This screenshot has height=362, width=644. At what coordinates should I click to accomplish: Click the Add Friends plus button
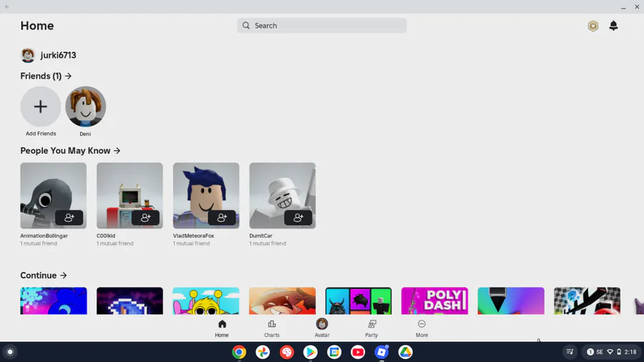(41, 107)
